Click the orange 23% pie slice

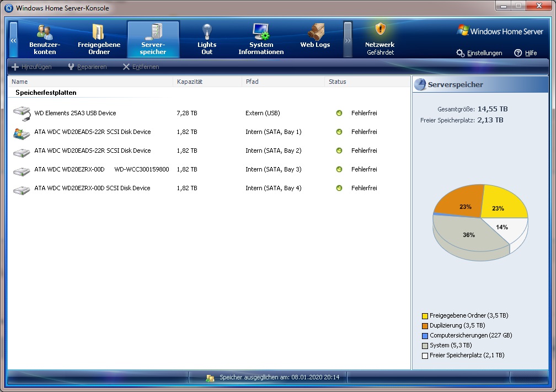click(461, 202)
